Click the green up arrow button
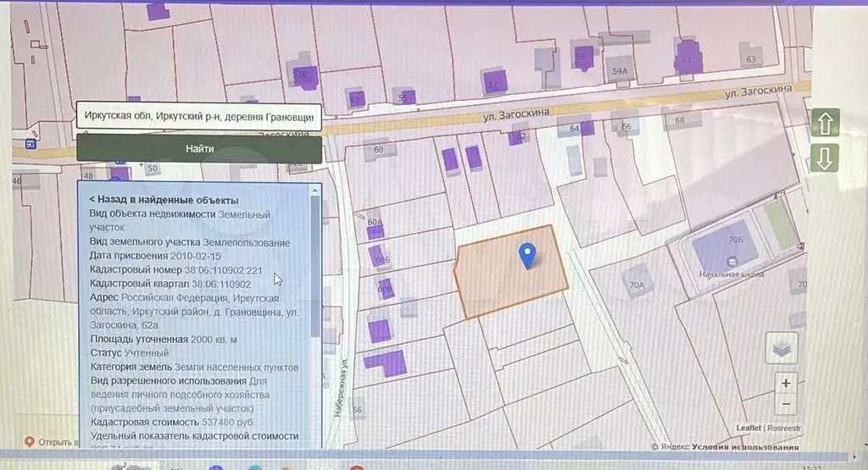The image size is (868, 470). pyautogui.click(x=826, y=124)
